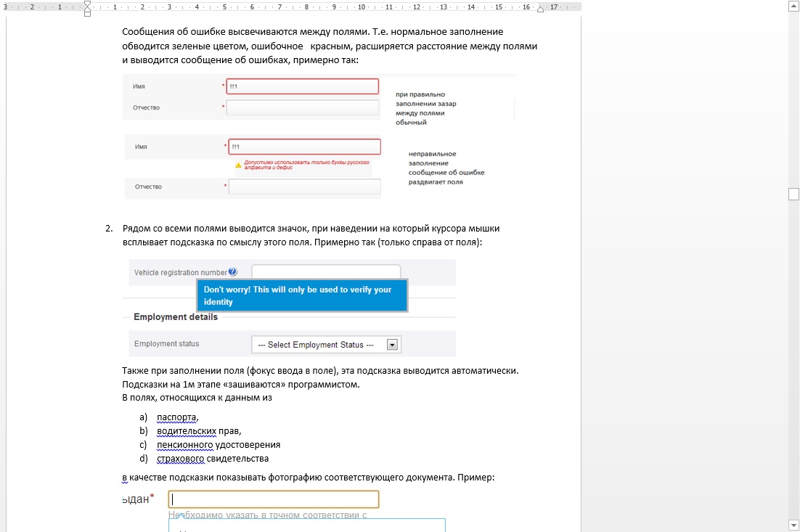Click the blue 'Don't worry!' tooltip
The image size is (800, 532).
click(x=302, y=295)
